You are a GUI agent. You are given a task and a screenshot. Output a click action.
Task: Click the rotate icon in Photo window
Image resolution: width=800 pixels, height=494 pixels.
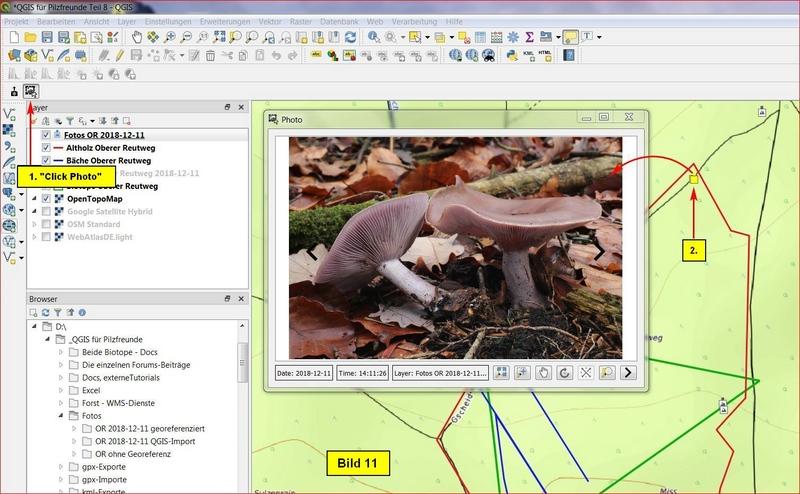[x=564, y=372]
